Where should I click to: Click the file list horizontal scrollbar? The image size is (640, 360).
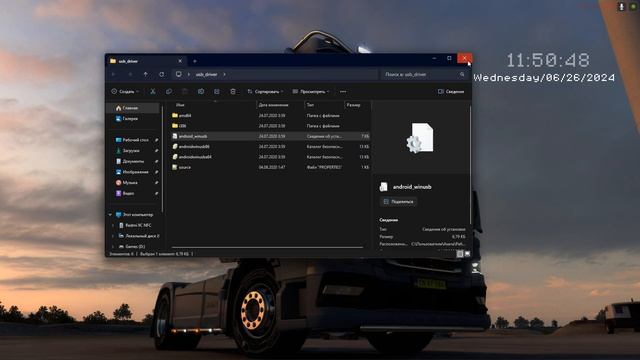click(x=267, y=247)
